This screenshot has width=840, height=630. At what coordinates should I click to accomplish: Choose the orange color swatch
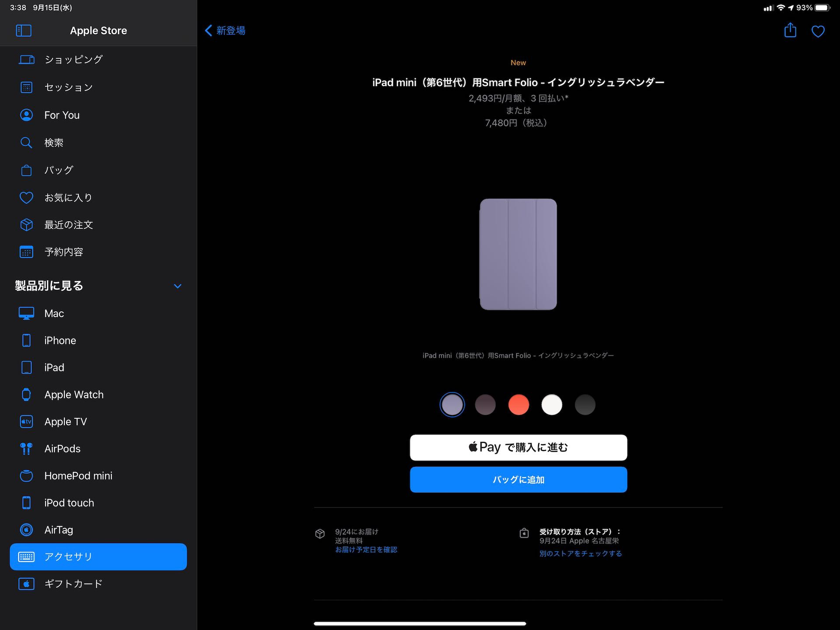pyautogui.click(x=518, y=405)
